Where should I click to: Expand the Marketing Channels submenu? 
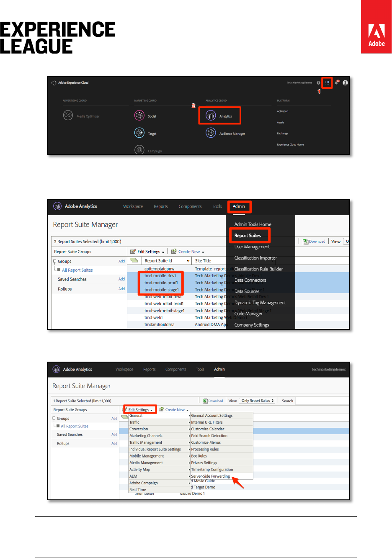pyautogui.click(x=159, y=436)
